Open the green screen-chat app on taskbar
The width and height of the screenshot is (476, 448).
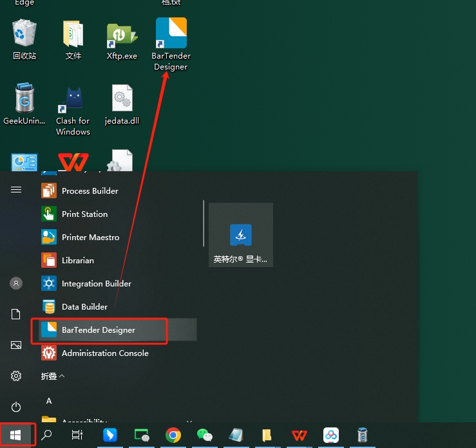pyautogui.click(x=142, y=435)
